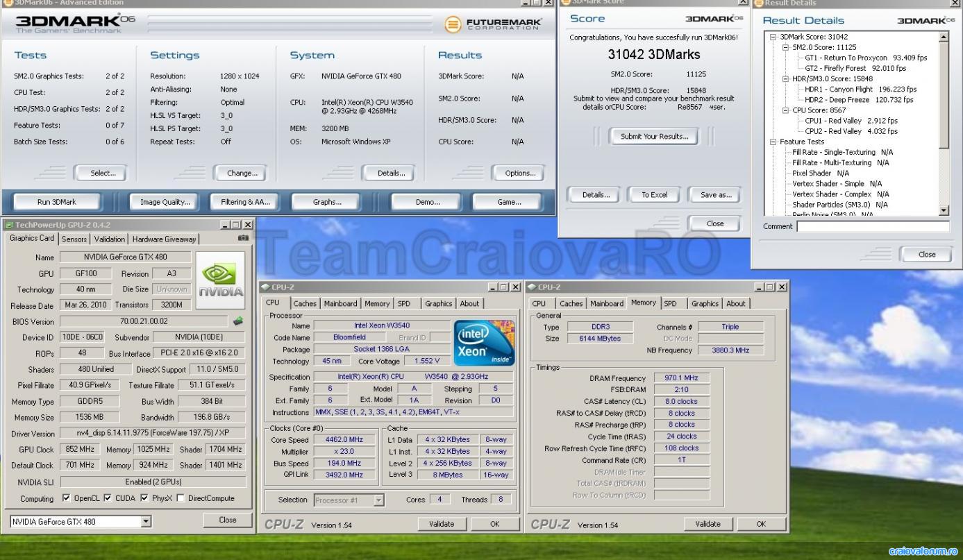Image resolution: width=963 pixels, height=560 pixels.
Task: Launch the Demo... button
Action: pyautogui.click(x=427, y=202)
